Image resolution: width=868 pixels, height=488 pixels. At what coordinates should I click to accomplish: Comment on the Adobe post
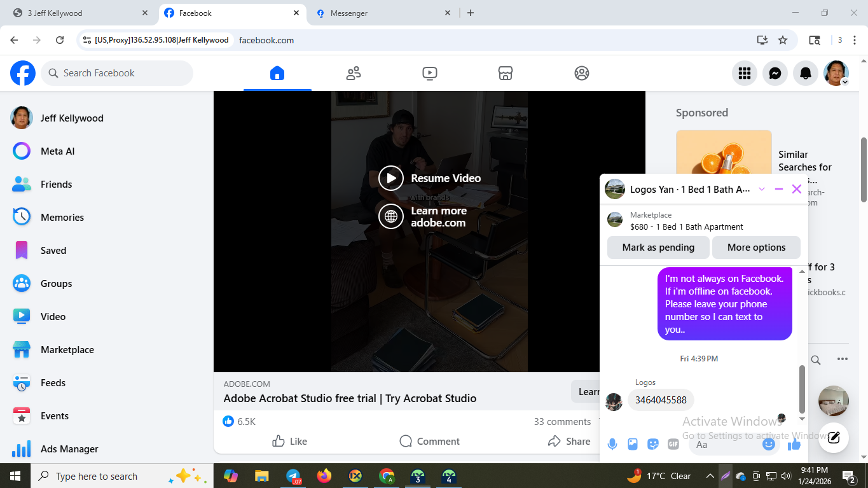click(x=429, y=441)
